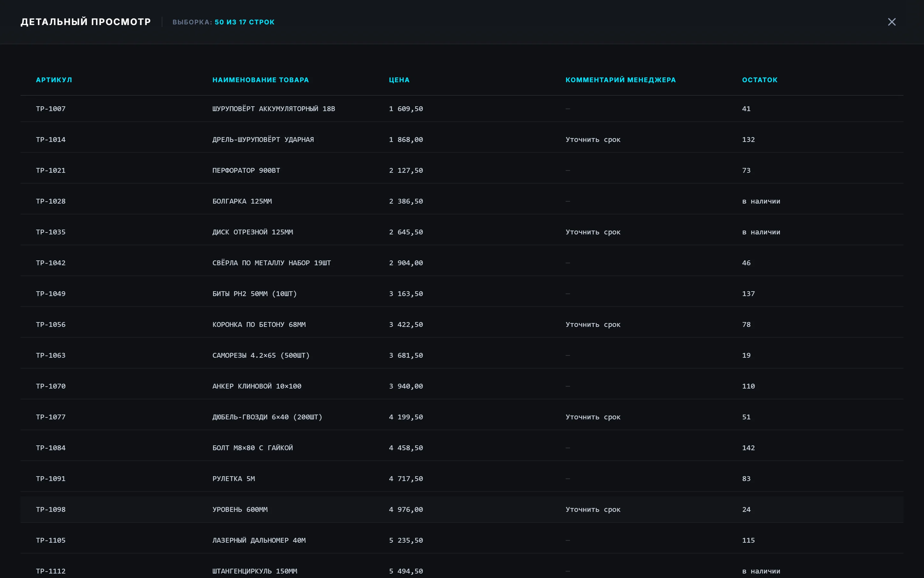This screenshot has width=924, height=578.
Task: Click the ЦЕНА column header
Action: [399, 80]
